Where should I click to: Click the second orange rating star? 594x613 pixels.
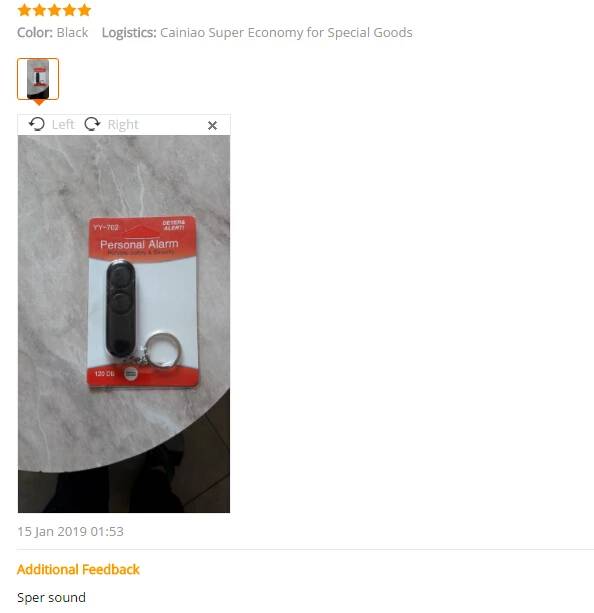coord(39,10)
